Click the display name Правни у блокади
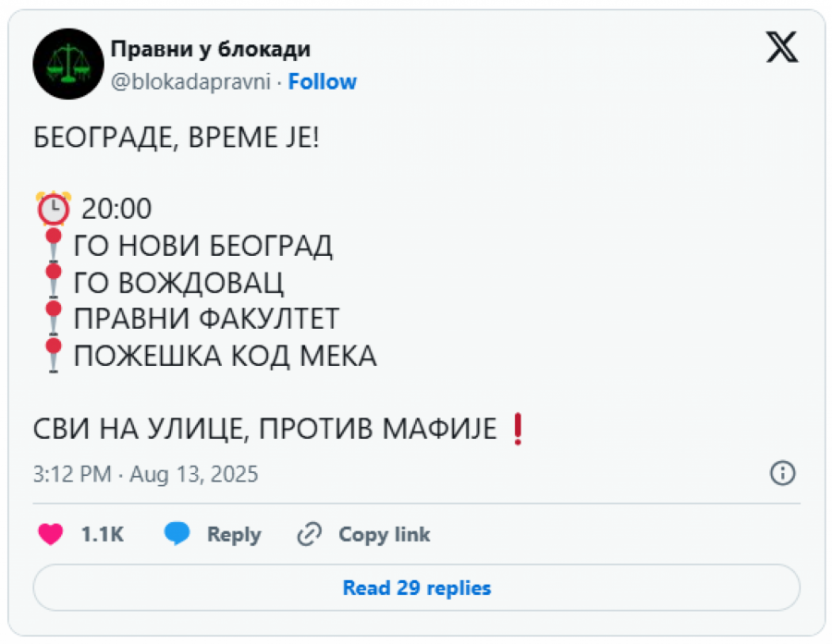832x644 pixels. (x=210, y=49)
